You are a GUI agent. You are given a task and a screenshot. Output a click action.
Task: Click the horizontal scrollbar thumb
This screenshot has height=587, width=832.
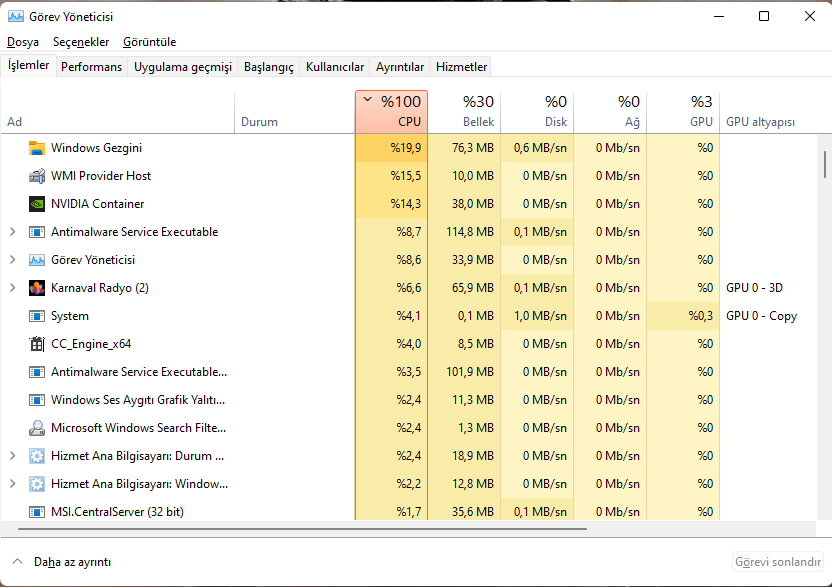(x=302, y=529)
